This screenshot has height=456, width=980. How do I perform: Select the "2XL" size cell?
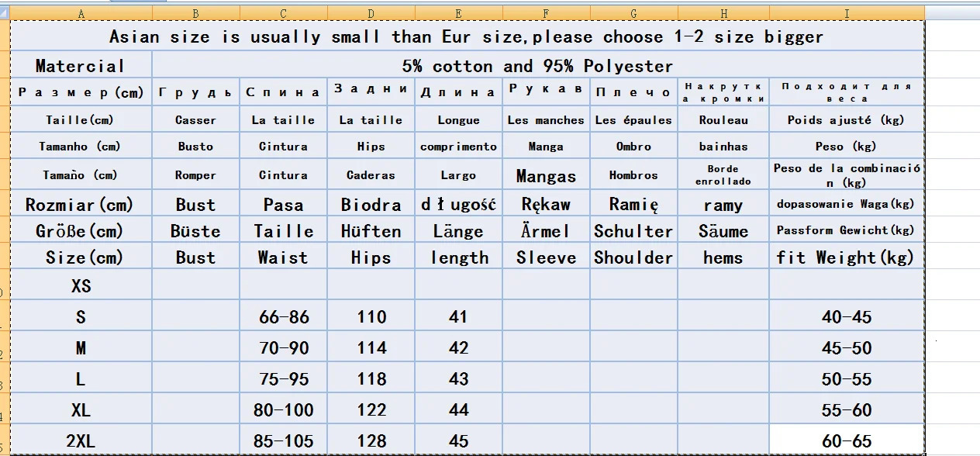81,440
